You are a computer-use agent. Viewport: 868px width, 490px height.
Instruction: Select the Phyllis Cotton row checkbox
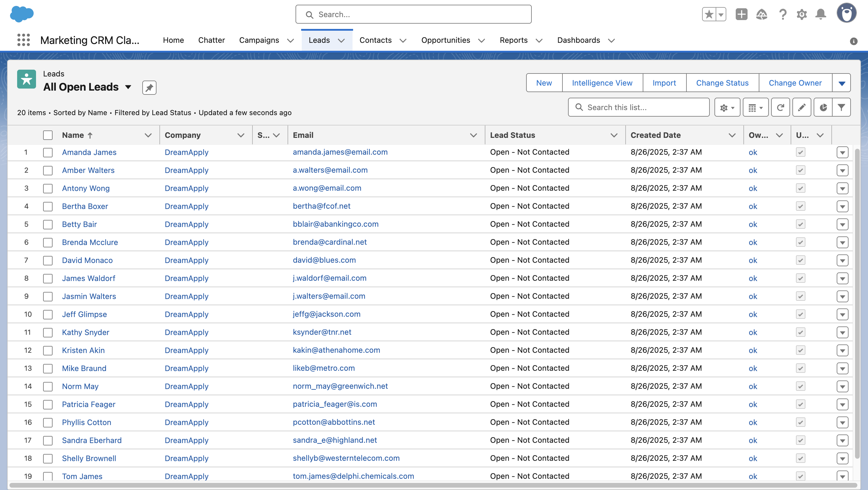pyautogui.click(x=48, y=422)
